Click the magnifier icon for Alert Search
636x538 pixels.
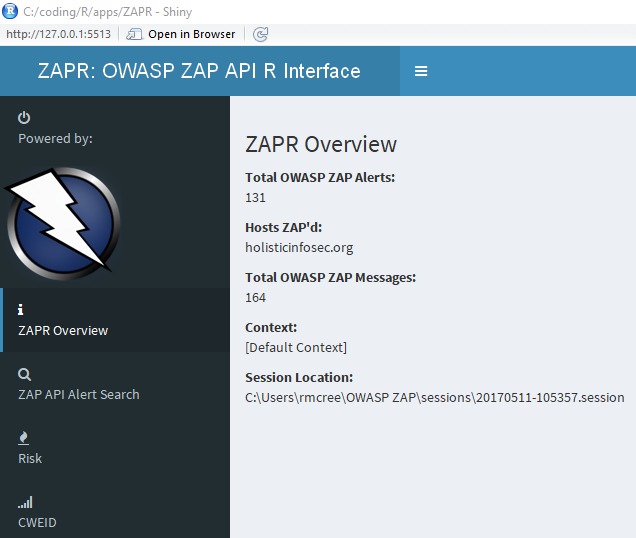click(24, 374)
